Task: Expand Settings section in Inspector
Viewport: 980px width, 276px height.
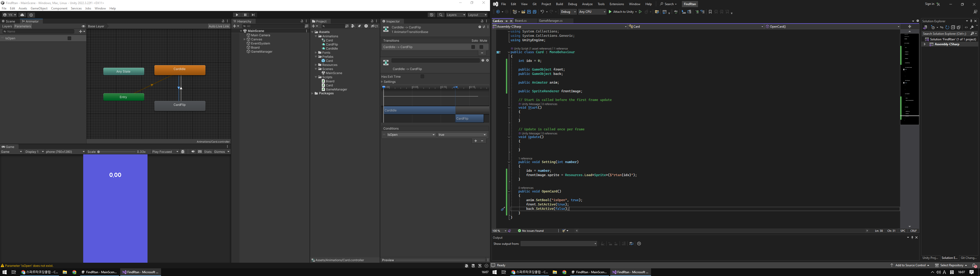Action: click(382, 82)
